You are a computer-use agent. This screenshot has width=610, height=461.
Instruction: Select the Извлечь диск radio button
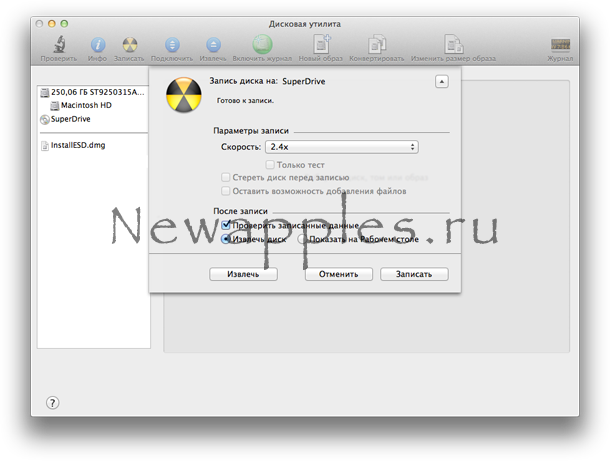(x=226, y=239)
